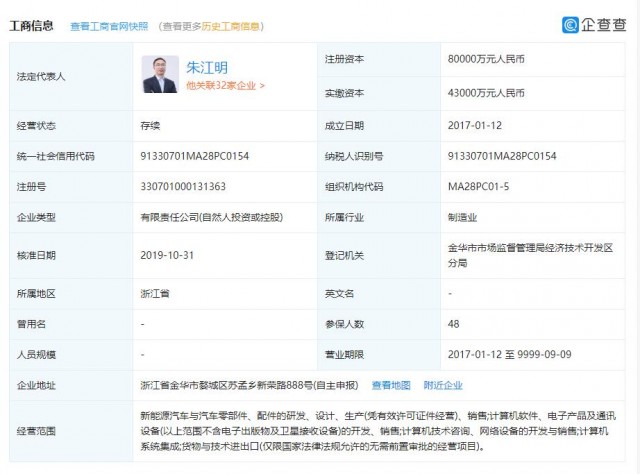
Task: Click the 经营范围 description text
Action: tap(378, 431)
